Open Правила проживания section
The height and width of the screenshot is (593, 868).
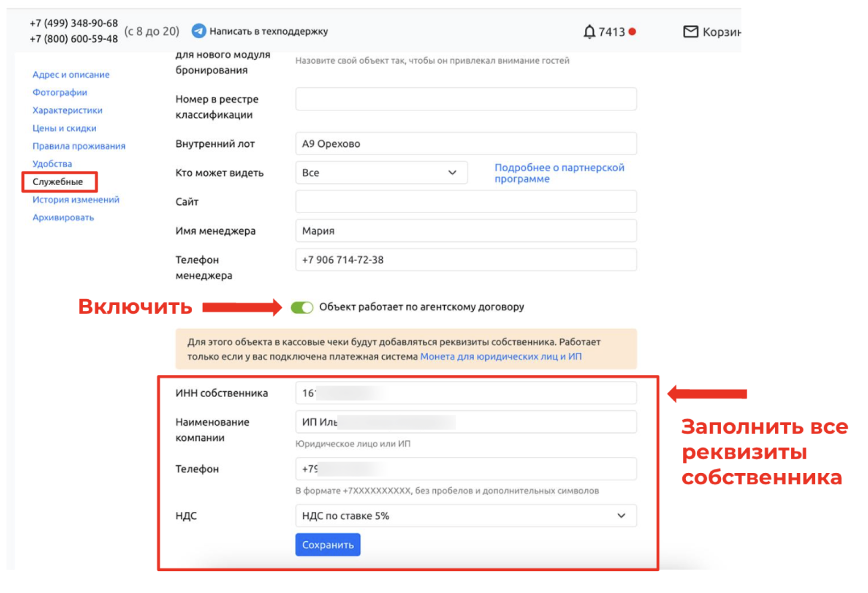coord(79,146)
